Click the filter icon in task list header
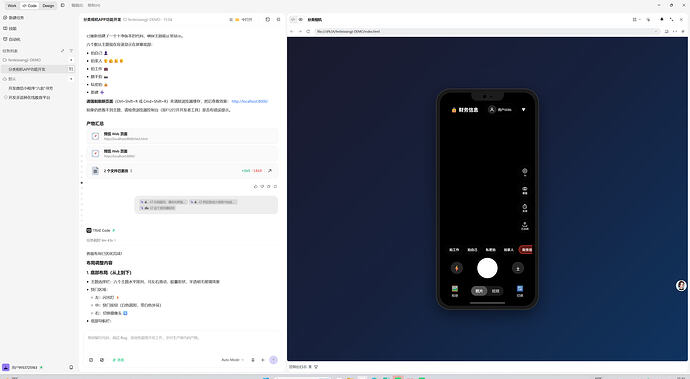This screenshot has width=690, height=379. click(x=71, y=51)
